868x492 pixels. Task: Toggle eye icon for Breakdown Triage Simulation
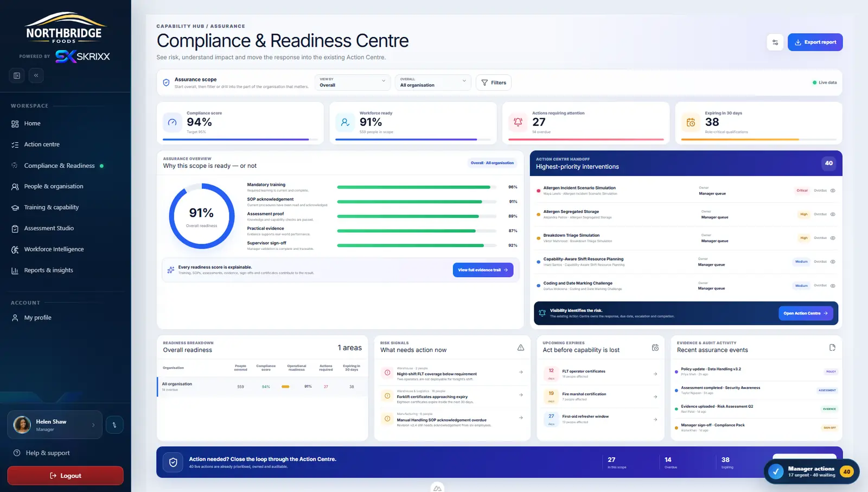tap(833, 238)
